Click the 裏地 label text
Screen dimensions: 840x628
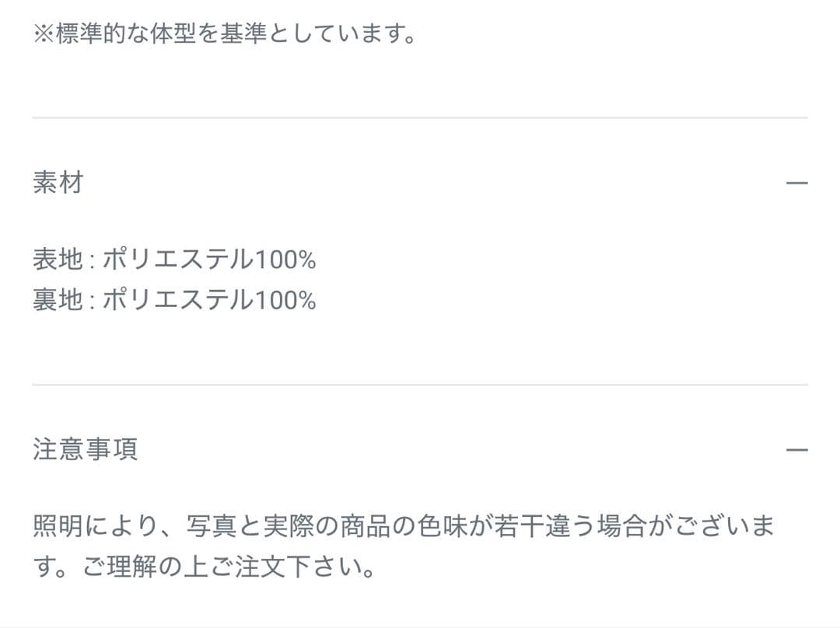(58, 300)
